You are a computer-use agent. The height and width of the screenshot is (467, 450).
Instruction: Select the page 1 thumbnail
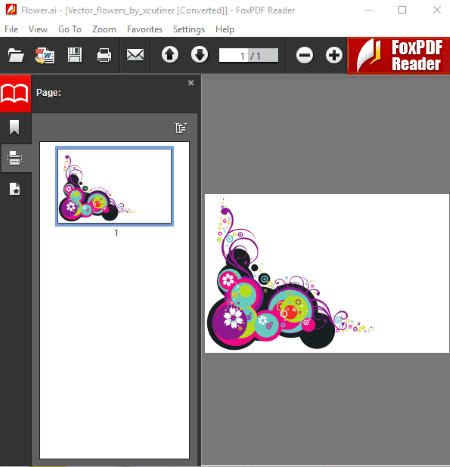pos(115,186)
